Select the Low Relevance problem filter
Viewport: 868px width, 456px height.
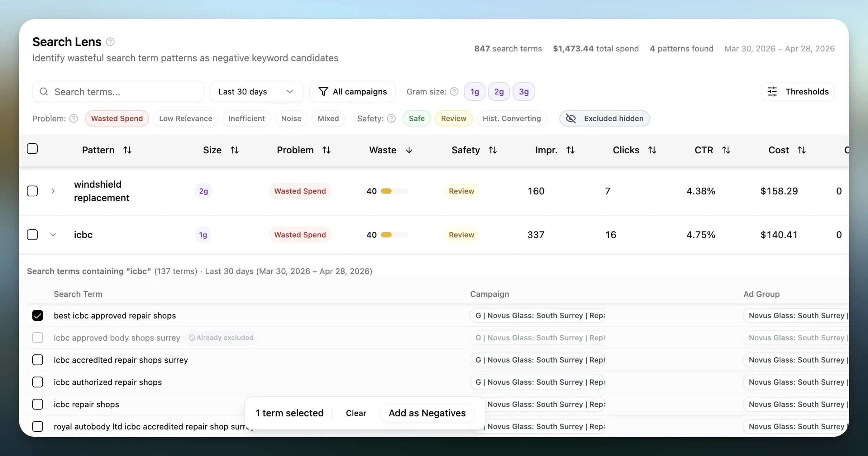pyautogui.click(x=186, y=119)
